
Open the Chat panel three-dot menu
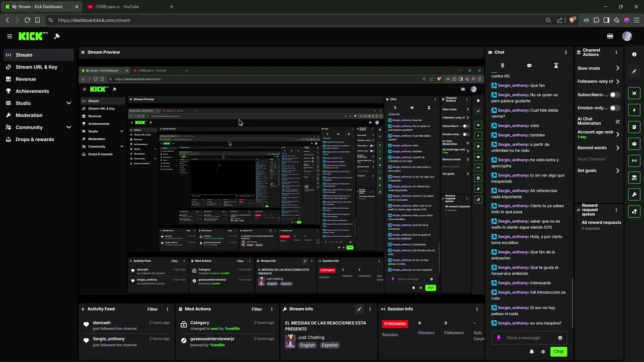tap(566, 52)
